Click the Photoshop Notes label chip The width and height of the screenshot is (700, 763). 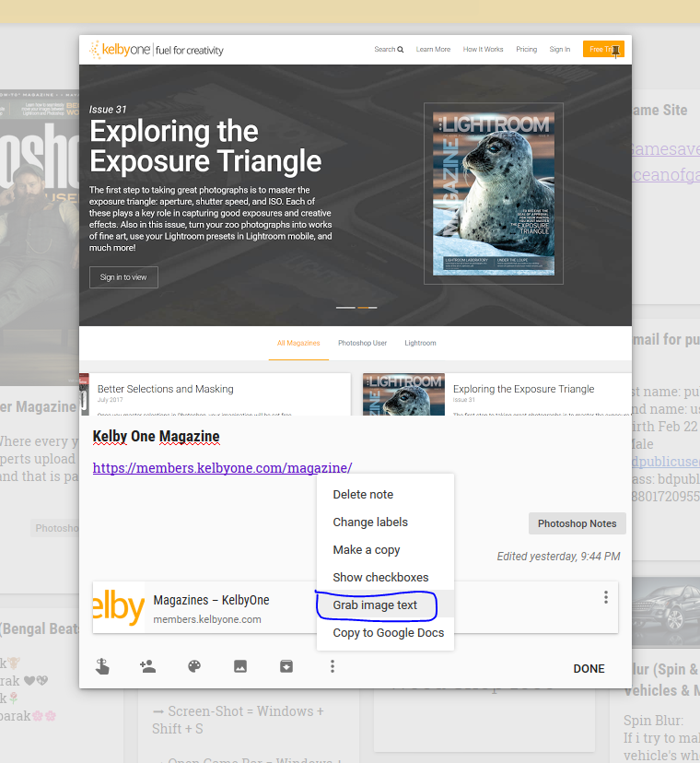[x=577, y=523]
